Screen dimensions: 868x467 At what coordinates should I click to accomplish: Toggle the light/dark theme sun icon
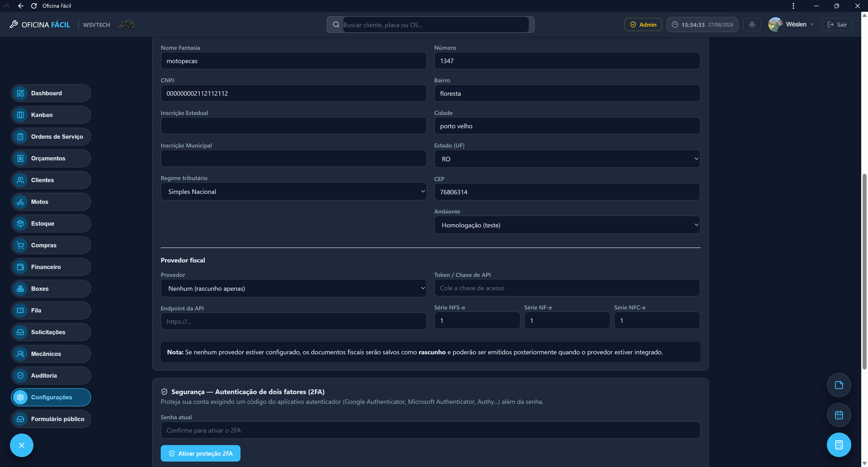click(x=752, y=25)
